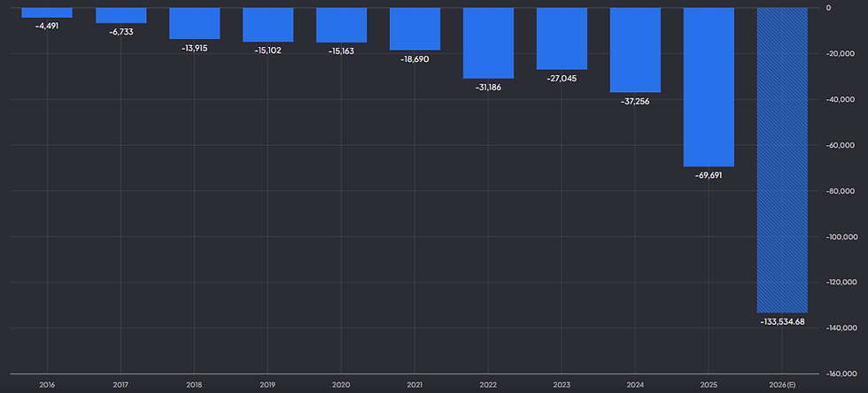The width and height of the screenshot is (868, 393).
Task: Click the -27,045 value label
Action: (x=562, y=79)
